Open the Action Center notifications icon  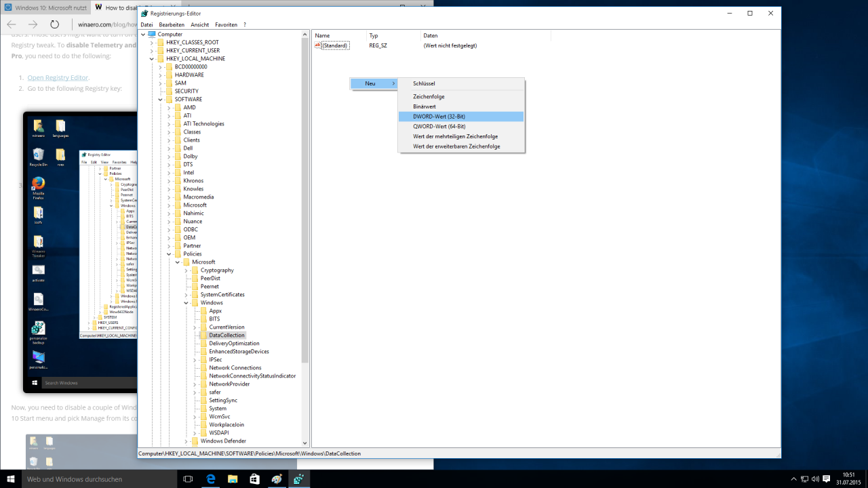[827, 479]
